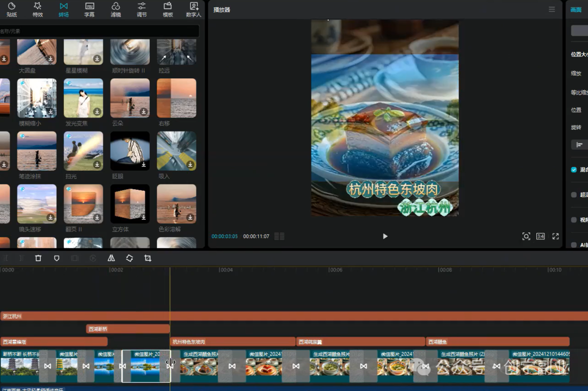Download the 星星模糊 transition

[97, 58]
